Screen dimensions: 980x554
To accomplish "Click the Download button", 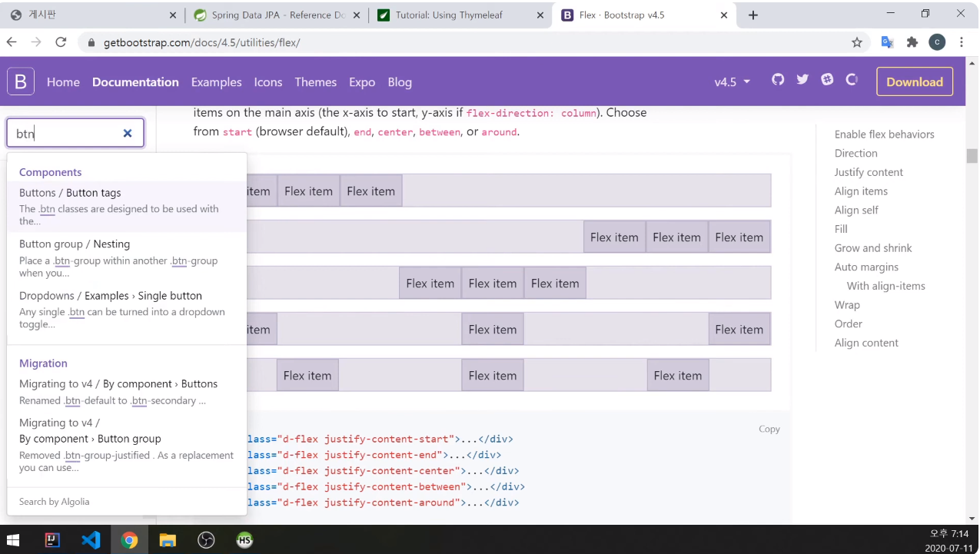I will pyautogui.click(x=915, y=81).
